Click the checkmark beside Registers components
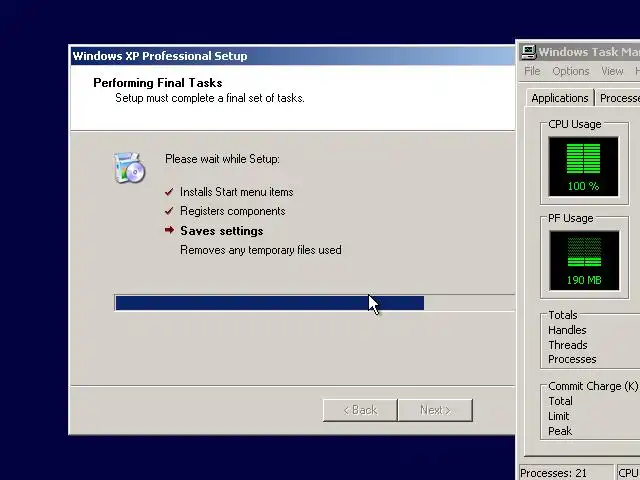Screen dimensions: 640x480 pyautogui.click(x=169, y=211)
